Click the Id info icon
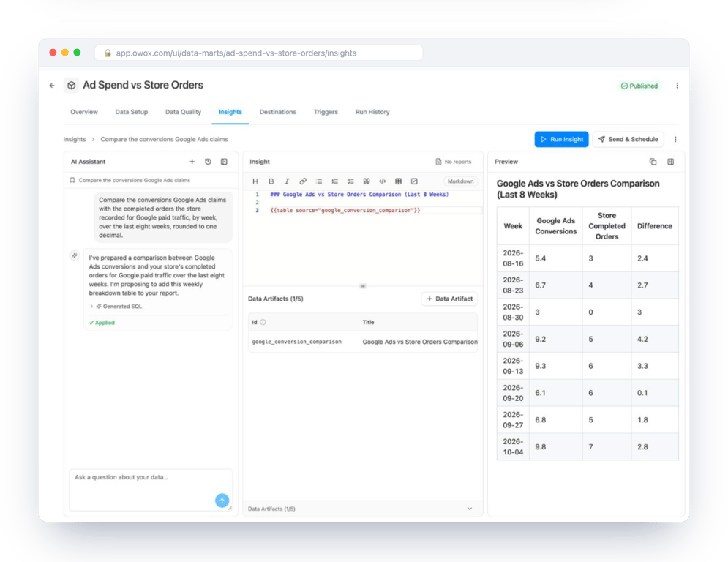 click(263, 322)
